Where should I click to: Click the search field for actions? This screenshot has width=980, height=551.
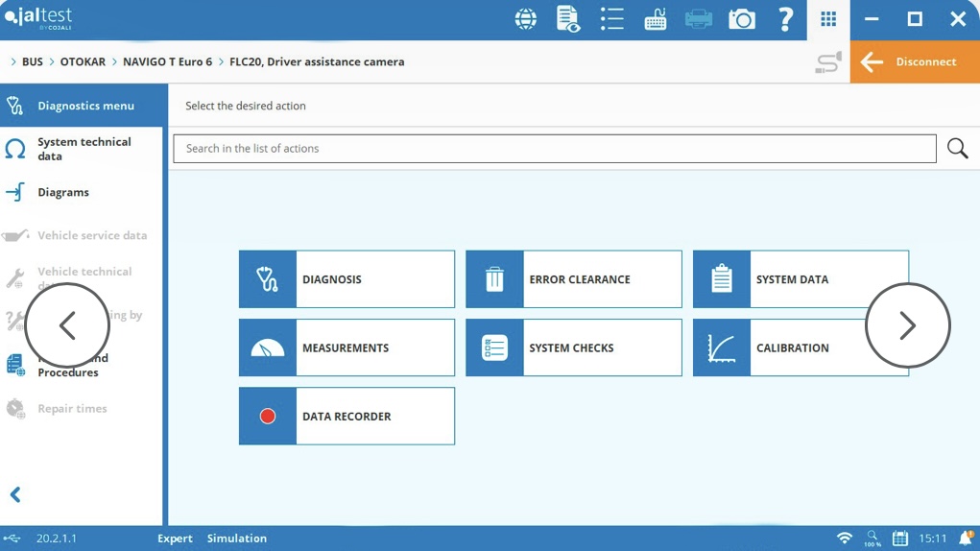(x=555, y=149)
